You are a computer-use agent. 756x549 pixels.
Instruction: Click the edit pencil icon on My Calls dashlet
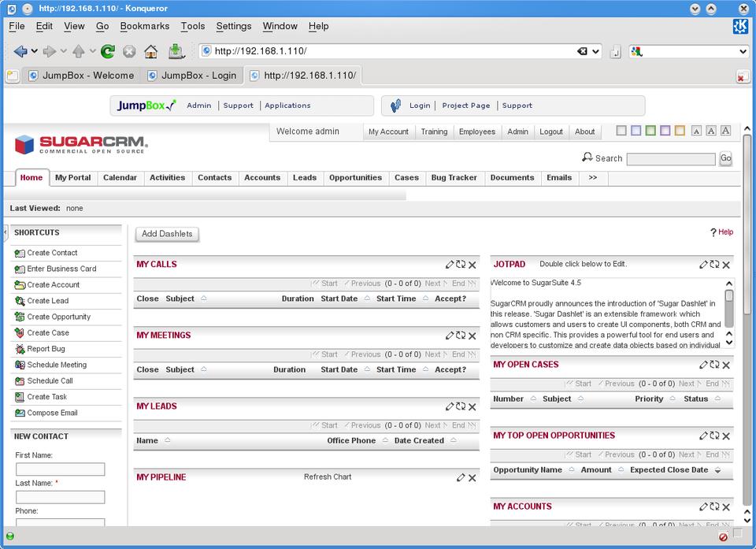(x=450, y=265)
